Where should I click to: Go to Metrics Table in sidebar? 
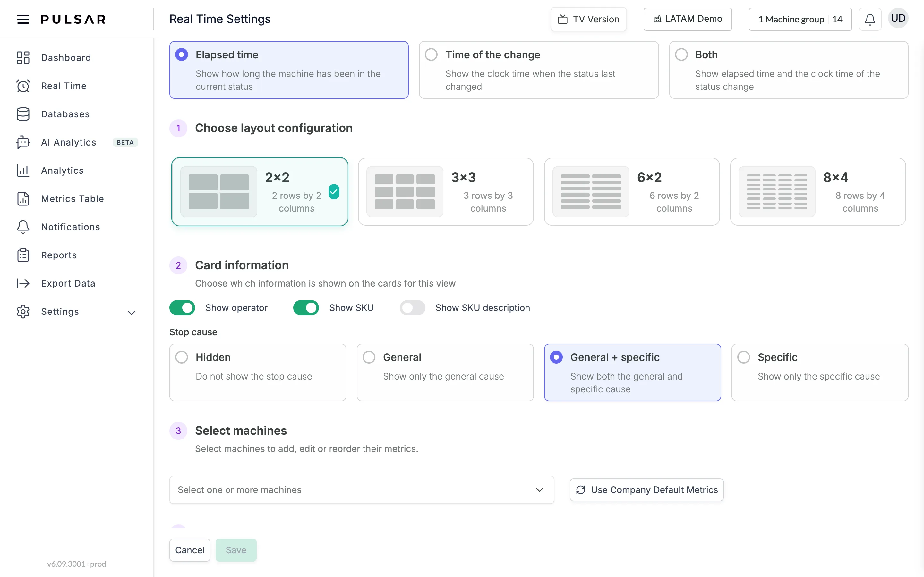(x=72, y=199)
